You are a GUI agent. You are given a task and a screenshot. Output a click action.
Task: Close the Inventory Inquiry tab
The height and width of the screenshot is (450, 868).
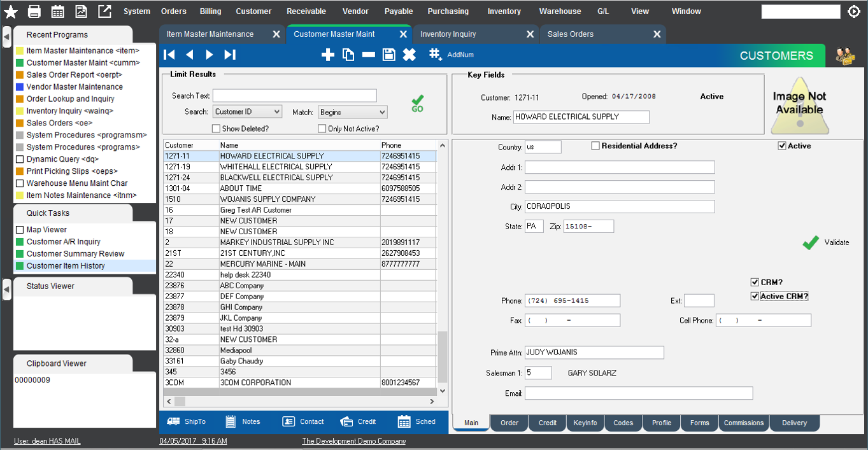coord(530,34)
